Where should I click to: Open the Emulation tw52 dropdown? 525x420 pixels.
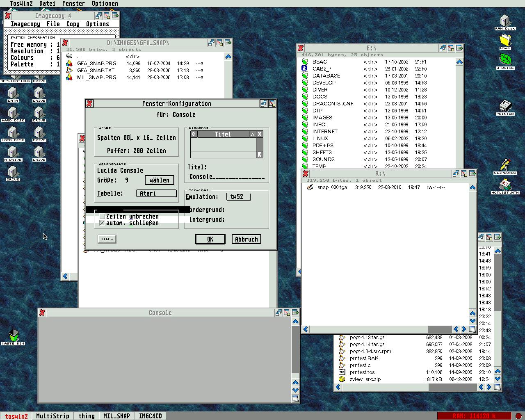pyautogui.click(x=238, y=196)
